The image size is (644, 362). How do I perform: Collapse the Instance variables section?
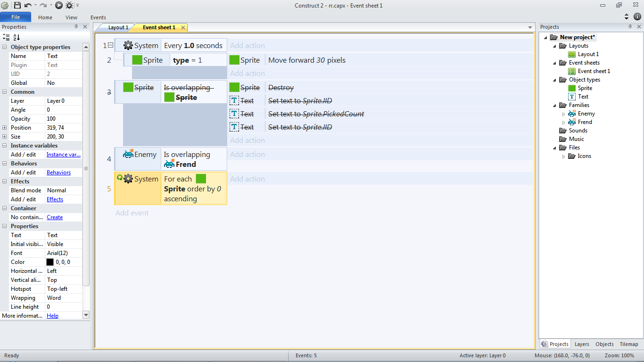[5, 146]
